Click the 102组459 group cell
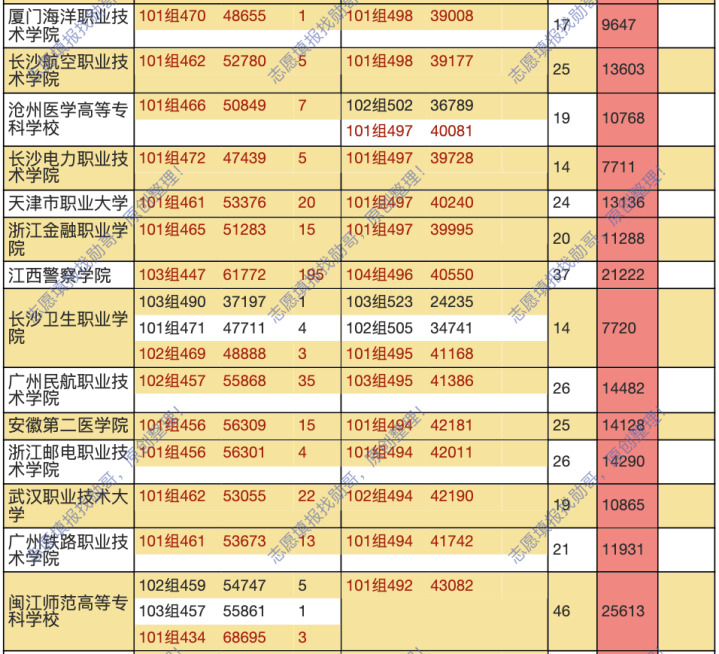Screen dimensions: 719x654 (x=172, y=586)
